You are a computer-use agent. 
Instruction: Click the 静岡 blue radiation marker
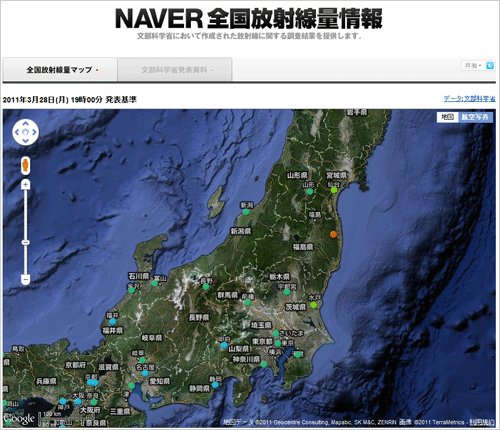pos(215,385)
